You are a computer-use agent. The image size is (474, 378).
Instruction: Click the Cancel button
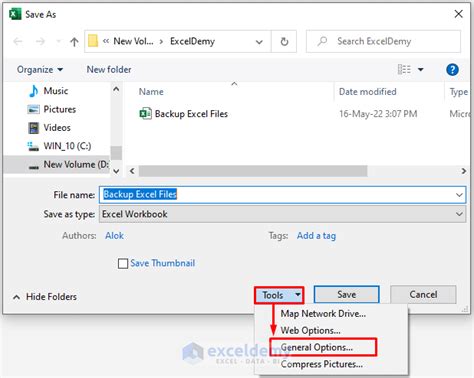(x=423, y=294)
